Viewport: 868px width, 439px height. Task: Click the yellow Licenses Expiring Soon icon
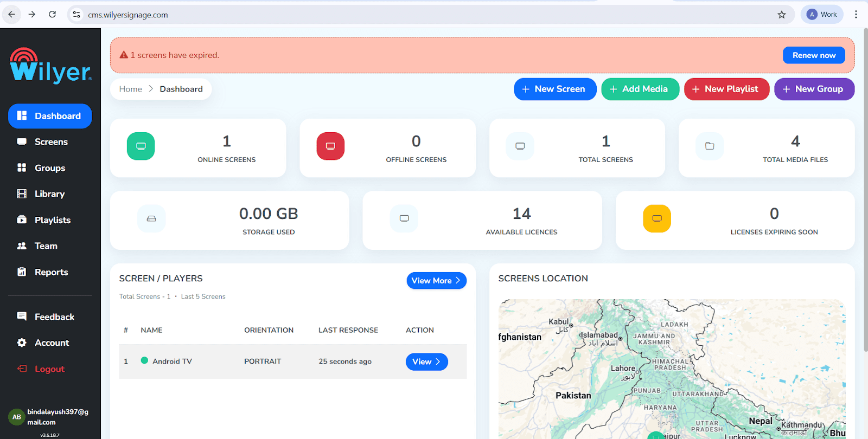point(657,218)
